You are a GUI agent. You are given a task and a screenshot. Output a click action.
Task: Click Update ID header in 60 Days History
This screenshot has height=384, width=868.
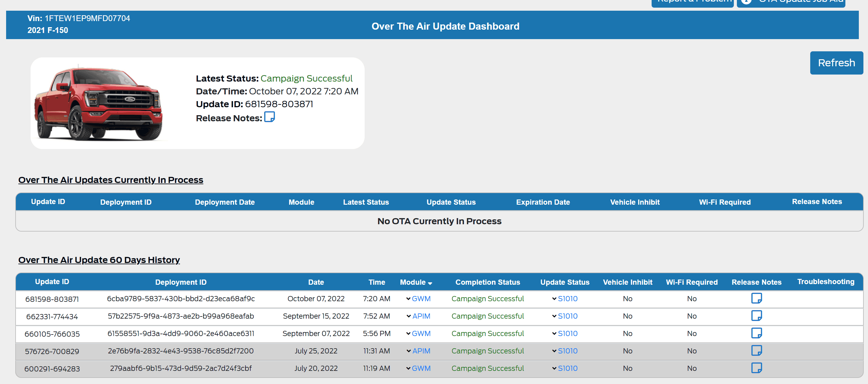[x=52, y=282]
